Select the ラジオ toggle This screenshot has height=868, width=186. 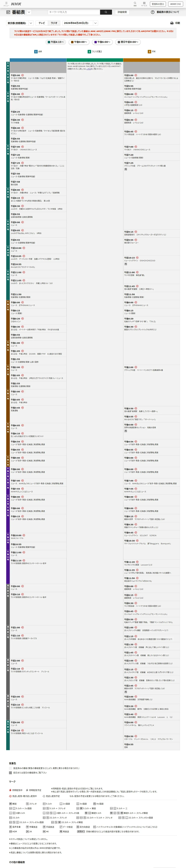click(x=54, y=23)
